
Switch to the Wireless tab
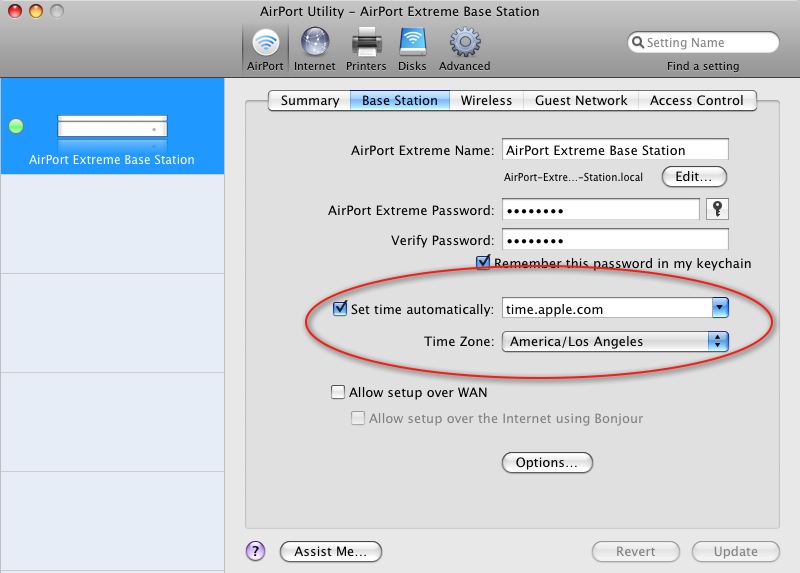[x=486, y=101]
